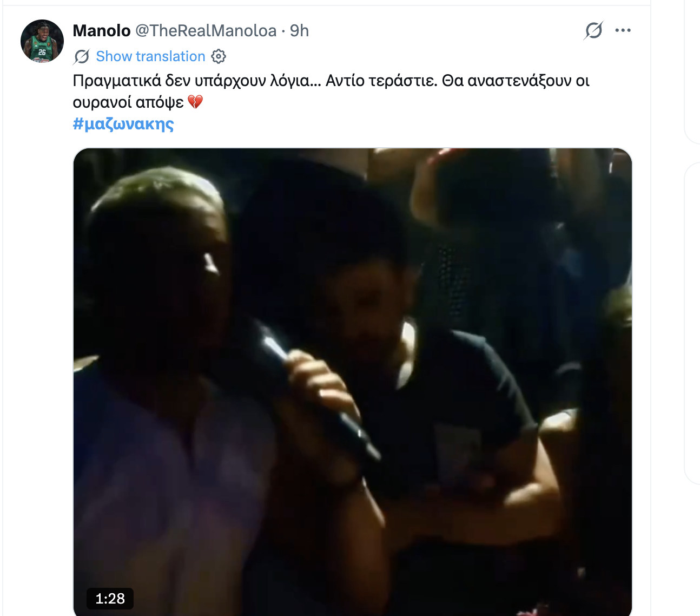Click the upper right sidebar card

point(692,70)
